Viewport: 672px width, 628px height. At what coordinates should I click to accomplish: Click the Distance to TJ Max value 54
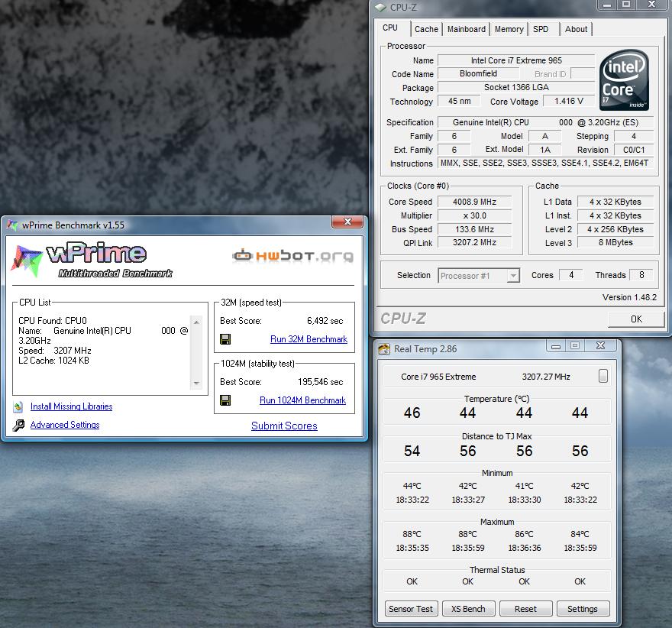click(412, 451)
